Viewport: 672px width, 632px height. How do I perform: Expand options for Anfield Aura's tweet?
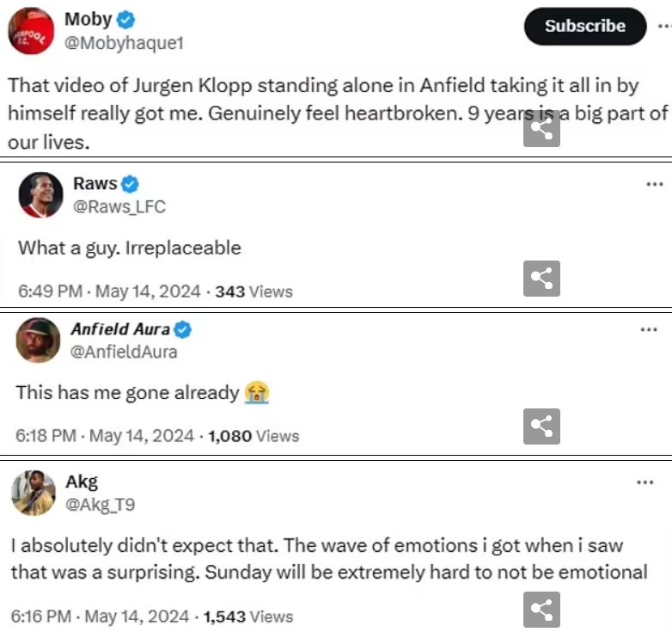coord(649,329)
